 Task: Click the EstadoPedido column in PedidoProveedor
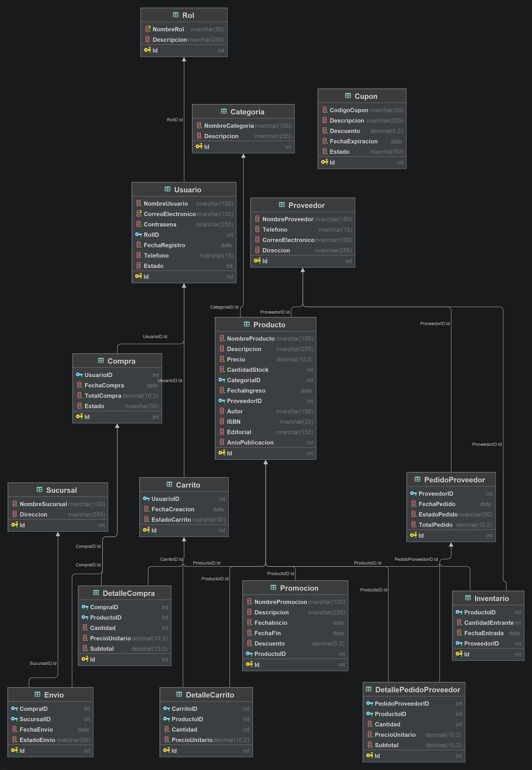point(451,514)
